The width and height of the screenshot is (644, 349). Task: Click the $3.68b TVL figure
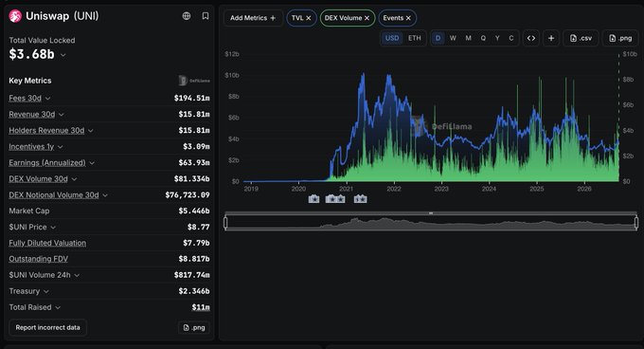31,54
